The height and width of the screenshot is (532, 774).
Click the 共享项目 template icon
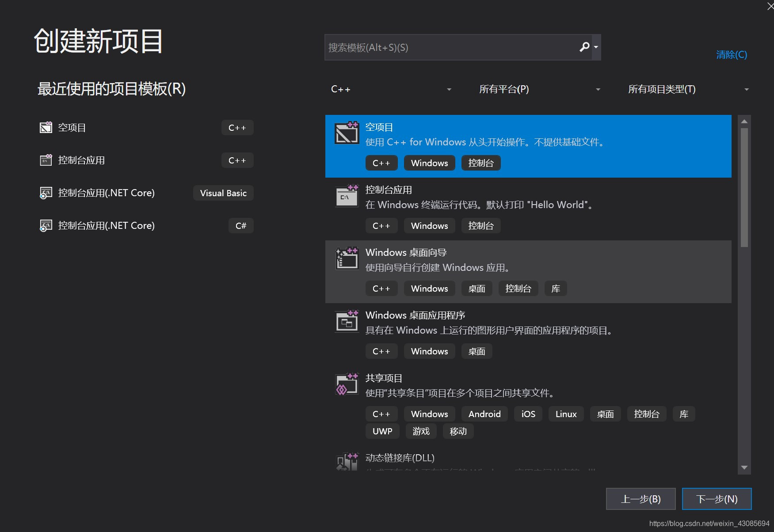pyautogui.click(x=347, y=384)
